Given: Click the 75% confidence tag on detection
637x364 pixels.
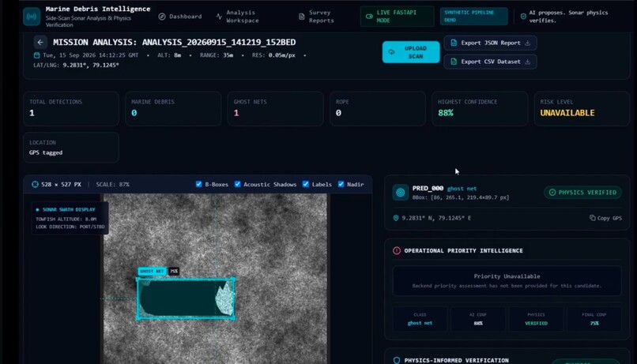Looking at the screenshot, I should click(174, 271).
